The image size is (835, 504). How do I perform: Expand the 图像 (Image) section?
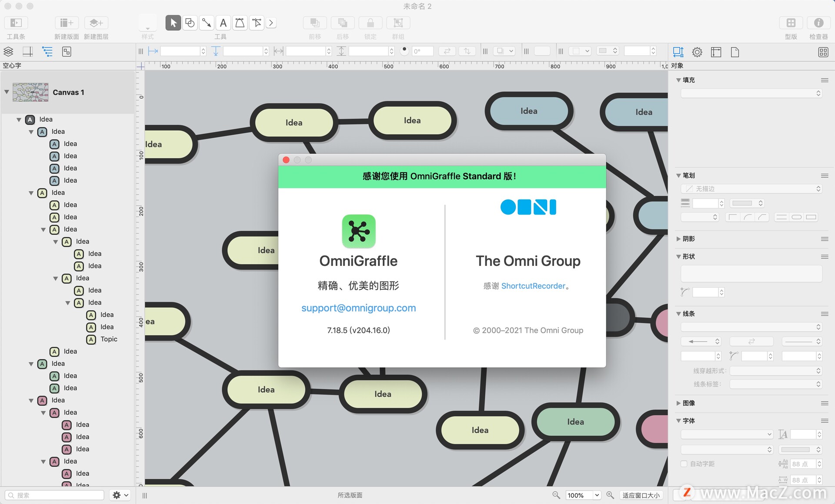(678, 403)
